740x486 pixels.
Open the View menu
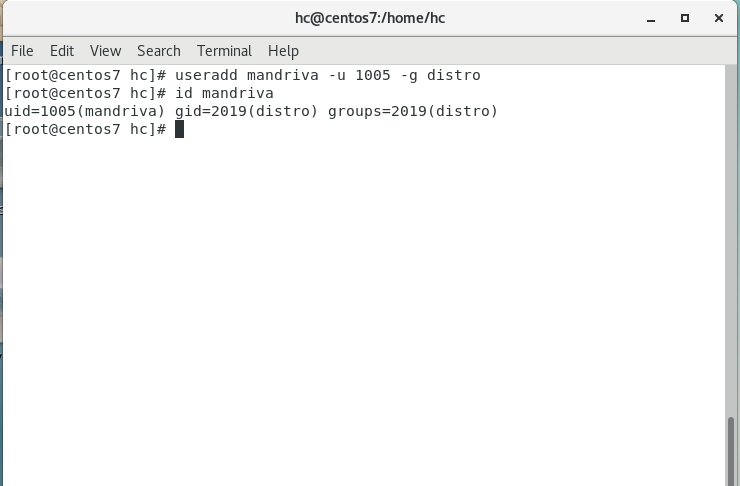pos(105,50)
